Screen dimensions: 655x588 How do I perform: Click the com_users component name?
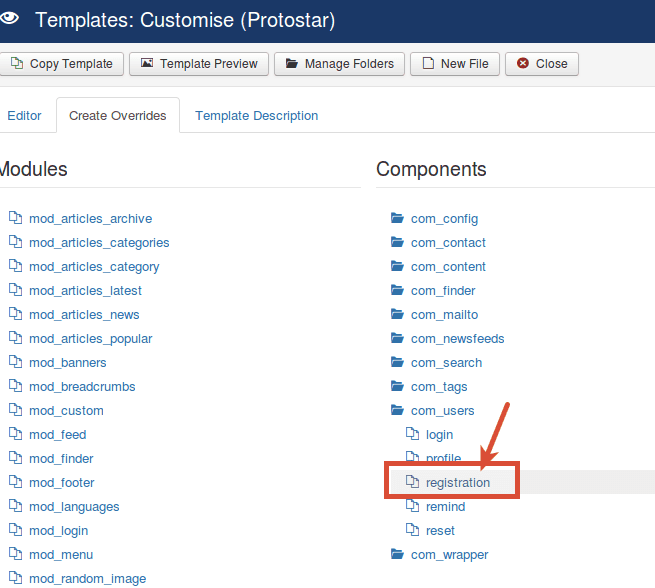click(x=442, y=411)
